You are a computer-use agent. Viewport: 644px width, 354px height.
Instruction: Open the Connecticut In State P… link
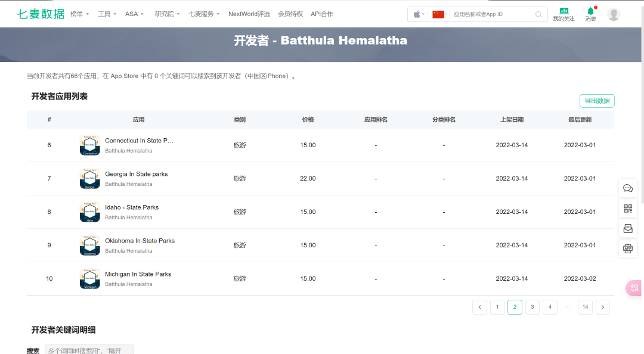tap(139, 141)
